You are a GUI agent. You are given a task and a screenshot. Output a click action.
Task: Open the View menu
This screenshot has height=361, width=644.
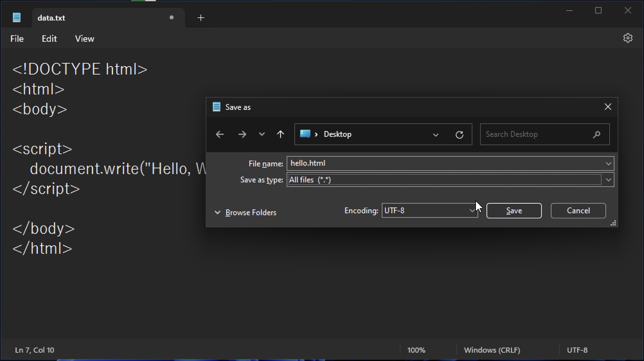coord(84,38)
